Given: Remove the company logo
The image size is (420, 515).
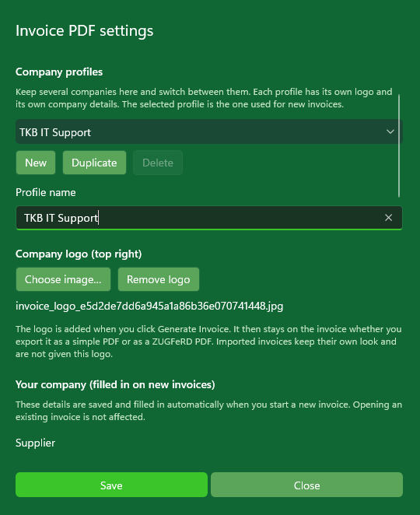Looking at the screenshot, I should (159, 279).
